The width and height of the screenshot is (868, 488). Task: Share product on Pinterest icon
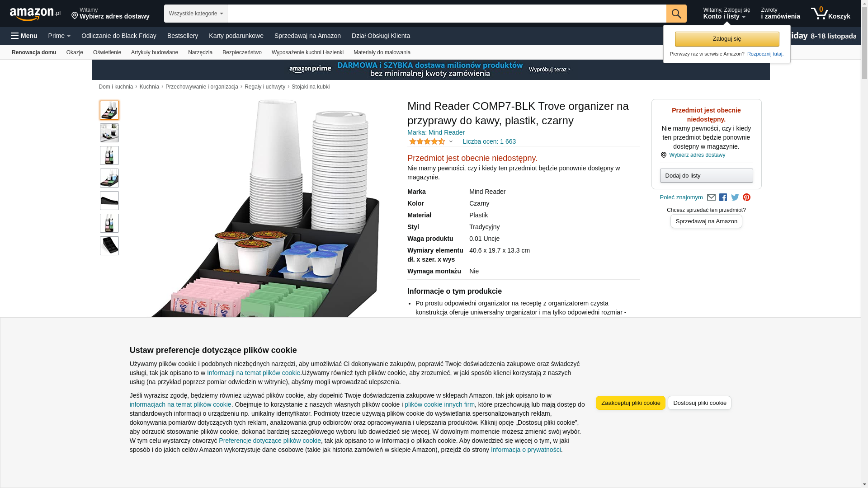point(746,197)
